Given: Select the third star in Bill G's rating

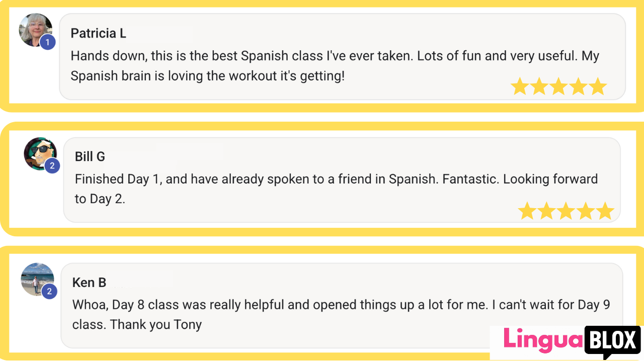Looking at the screenshot, I should point(566,211).
